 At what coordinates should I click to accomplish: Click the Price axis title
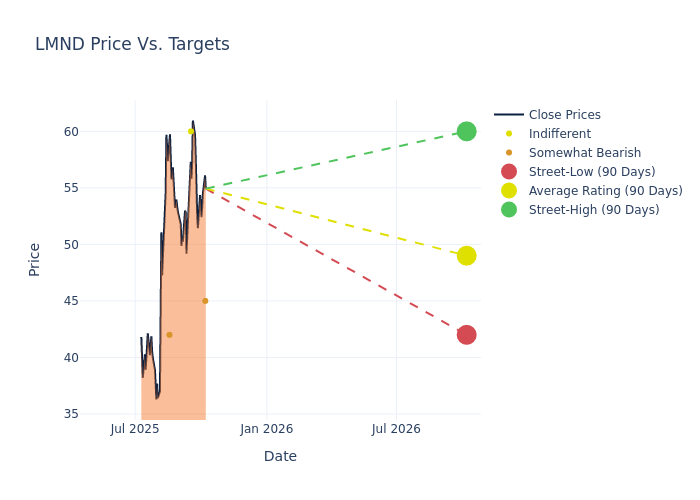pyautogui.click(x=35, y=259)
